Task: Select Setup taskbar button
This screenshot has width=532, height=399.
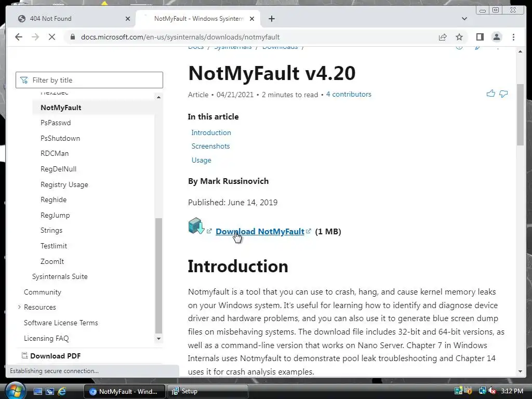Action: [208, 391]
